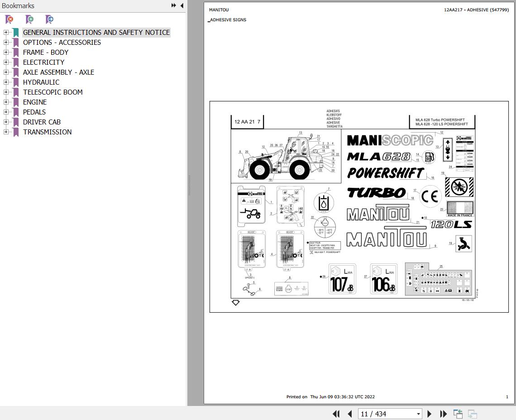Image resolution: width=516 pixels, height=420 pixels.
Task: Click the delete bookmark icon
Action: click(9, 19)
